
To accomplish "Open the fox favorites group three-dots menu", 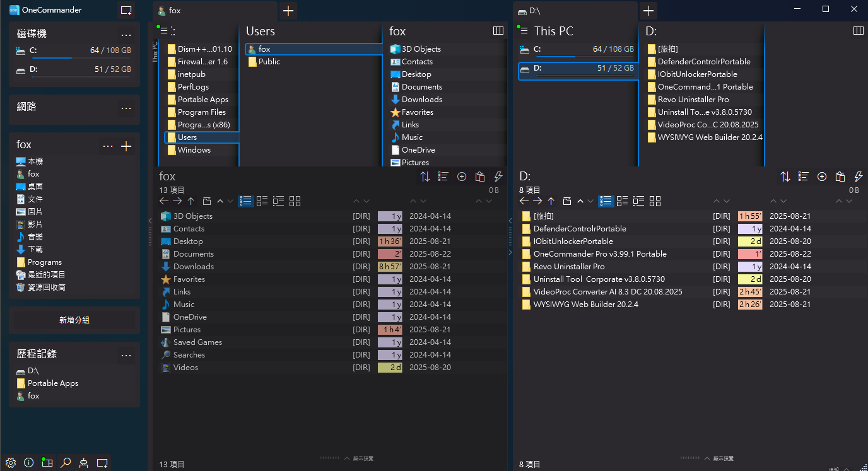I will point(108,146).
